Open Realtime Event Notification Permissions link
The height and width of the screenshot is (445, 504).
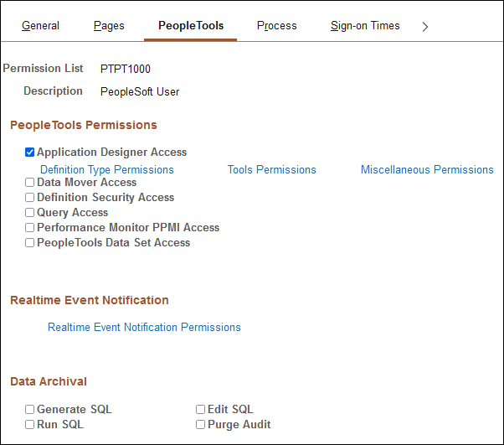click(144, 328)
